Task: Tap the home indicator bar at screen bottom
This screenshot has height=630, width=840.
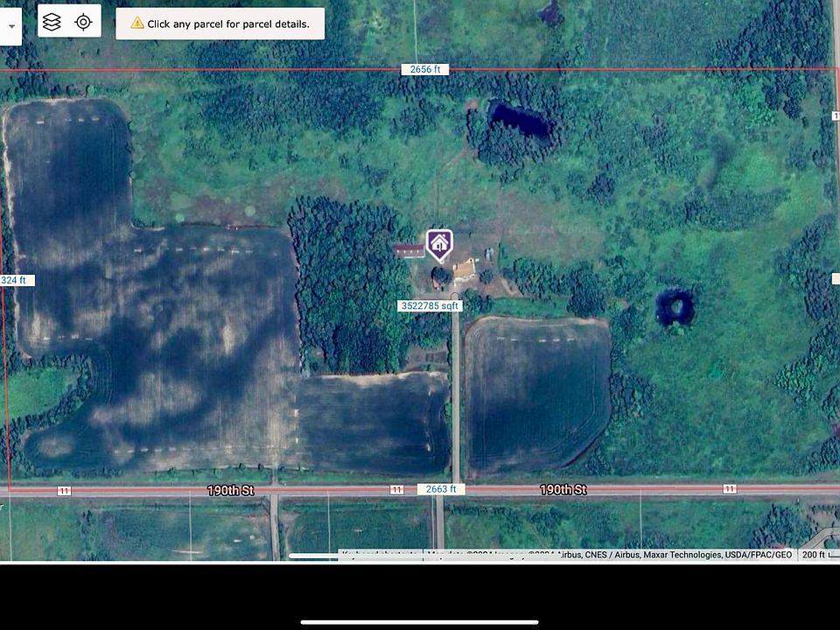Action: coord(420,622)
